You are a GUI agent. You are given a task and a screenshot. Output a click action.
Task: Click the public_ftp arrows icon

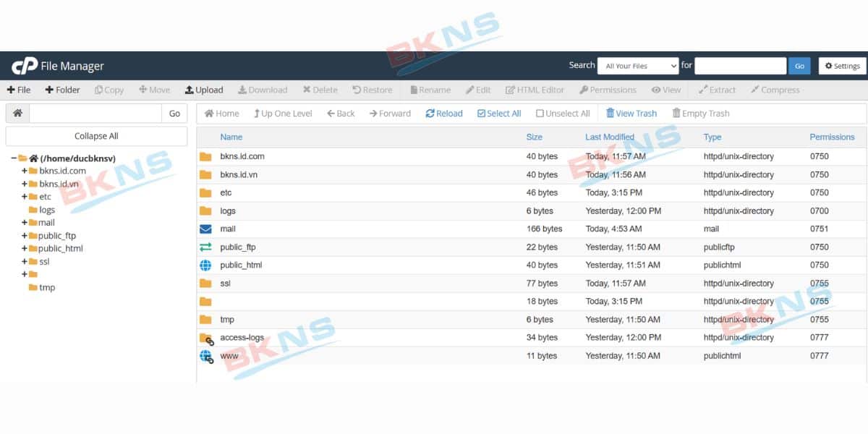tap(206, 247)
